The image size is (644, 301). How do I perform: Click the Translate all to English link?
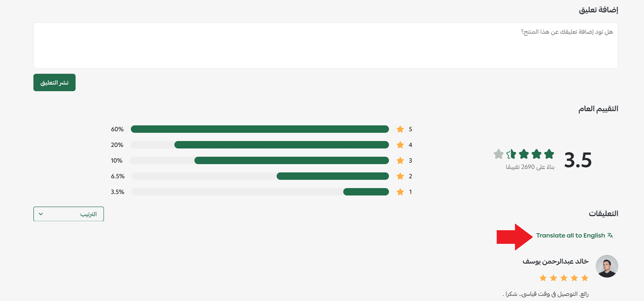tap(570, 235)
